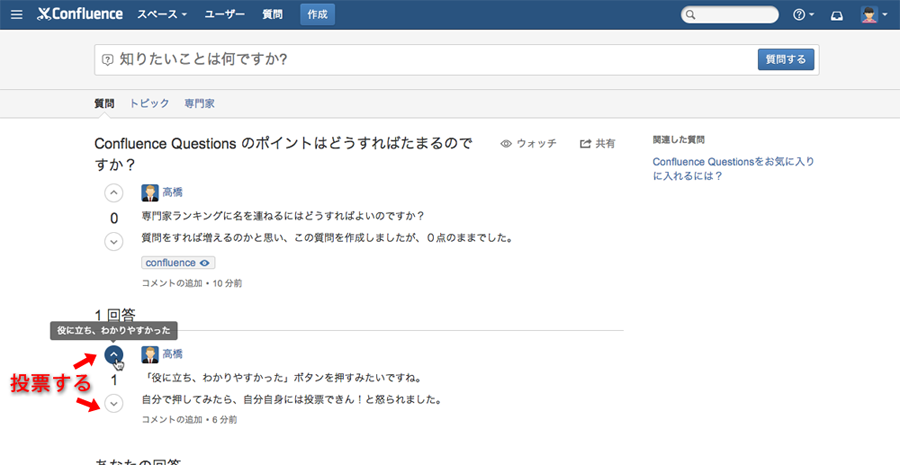This screenshot has height=465, width=900.
Task: Click the 6 分前 answer timestamp
Action: pos(224,420)
